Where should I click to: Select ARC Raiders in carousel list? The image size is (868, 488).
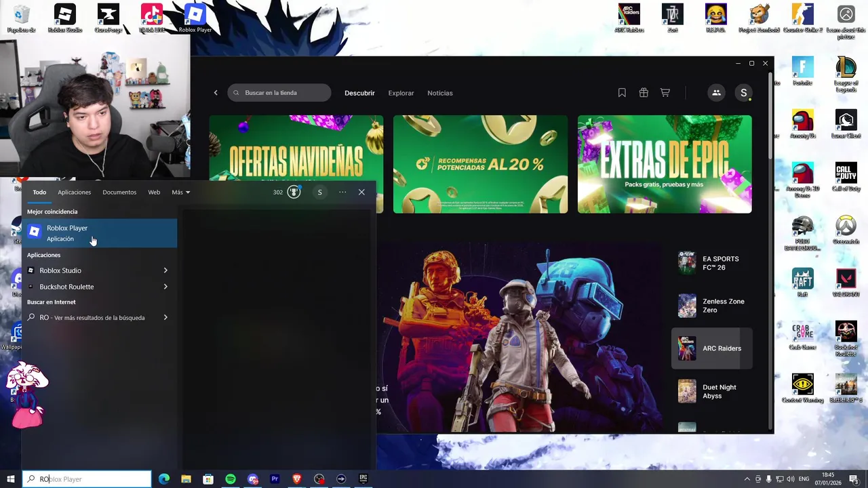pos(712,348)
